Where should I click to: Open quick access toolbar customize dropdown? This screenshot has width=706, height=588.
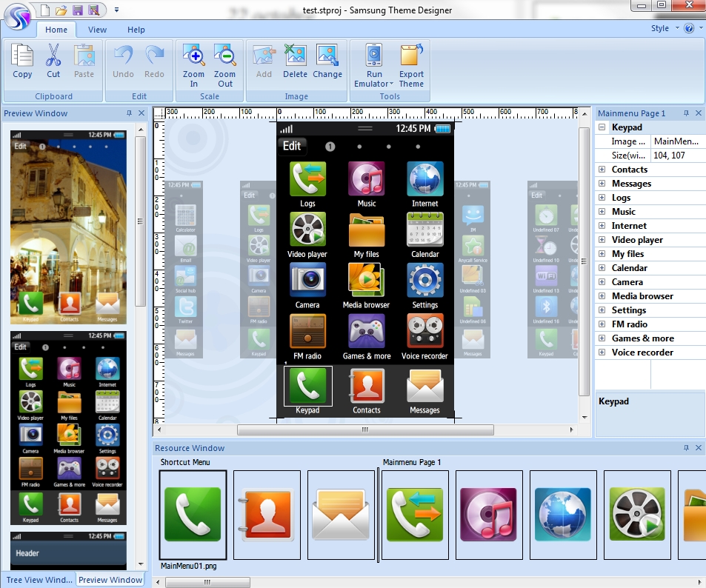coord(116,10)
